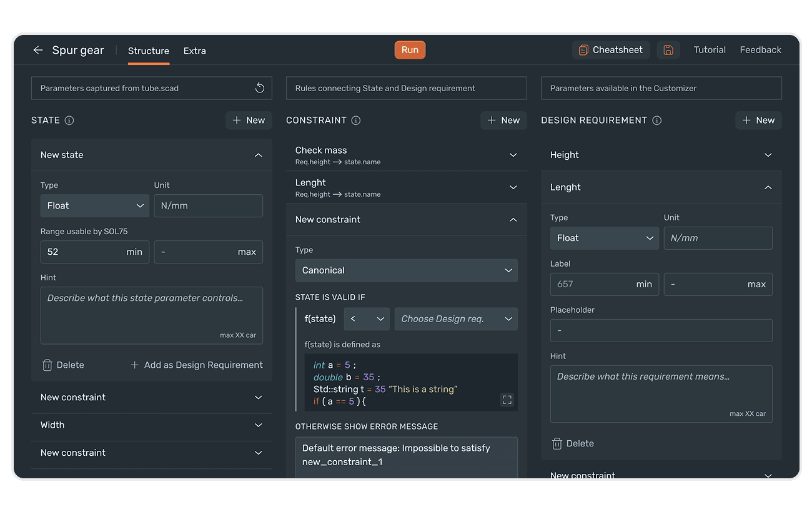Click the trash icon in the Lenght requirement
This screenshot has width=812, height=512.
pyautogui.click(x=557, y=444)
